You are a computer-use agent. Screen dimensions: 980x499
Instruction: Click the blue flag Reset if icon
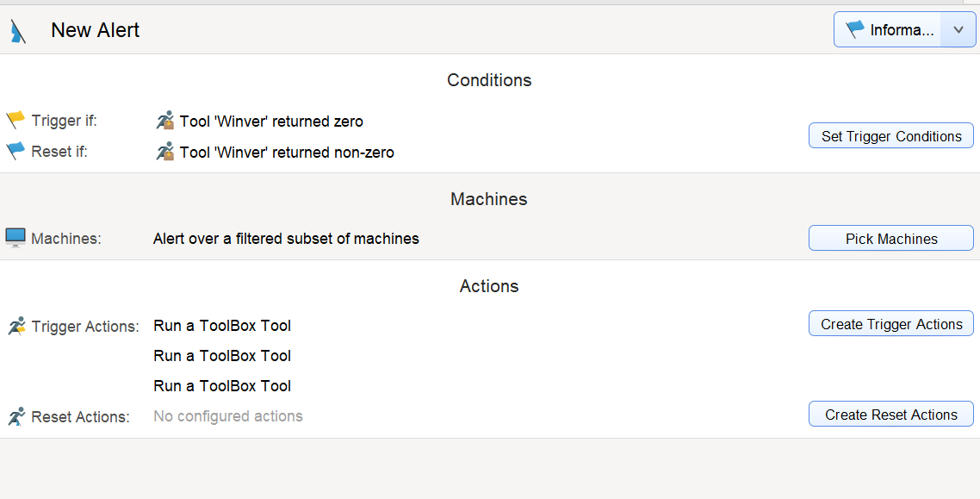click(x=16, y=151)
